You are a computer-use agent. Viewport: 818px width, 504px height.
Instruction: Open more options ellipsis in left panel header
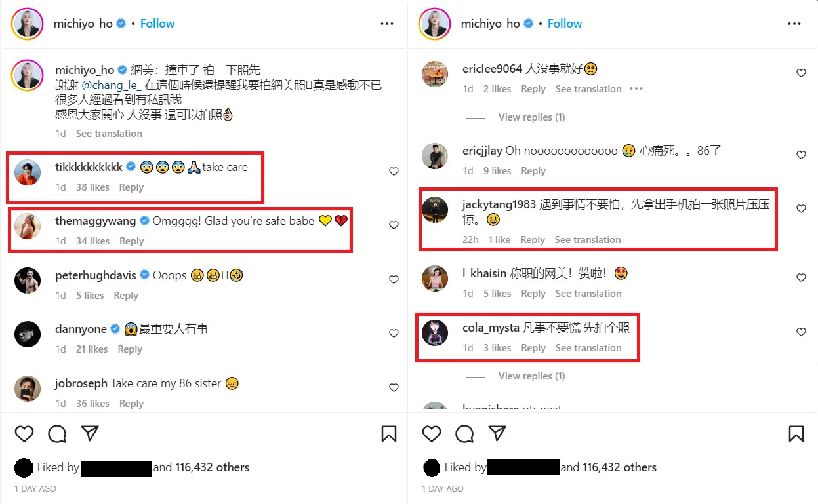[x=387, y=24]
